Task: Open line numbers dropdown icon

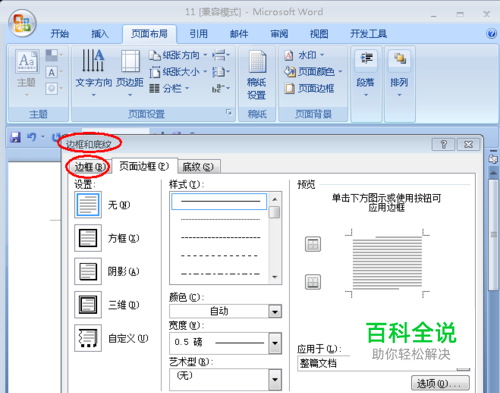Action: [x=221, y=72]
